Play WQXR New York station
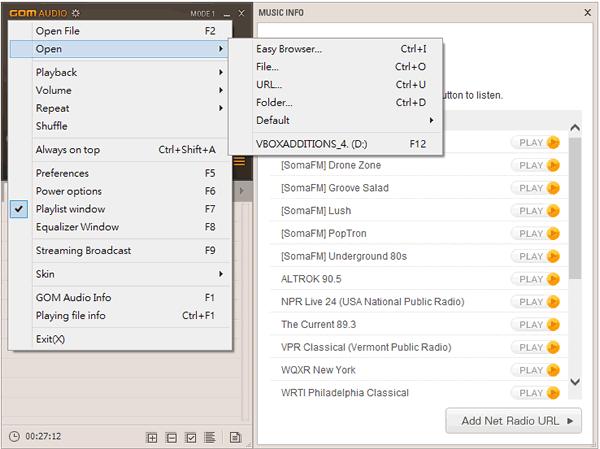The height and width of the screenshot is (449, 600). pyautogui.click(x=535, y=370)
